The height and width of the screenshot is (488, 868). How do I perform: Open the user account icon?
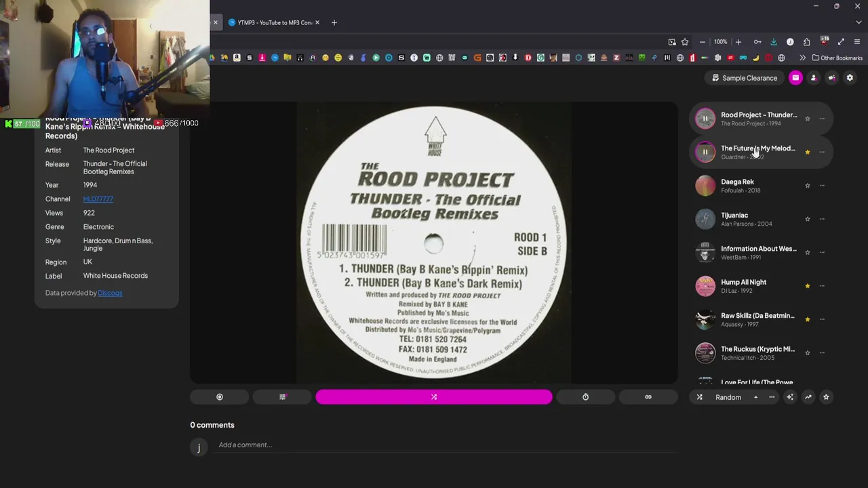814,78
